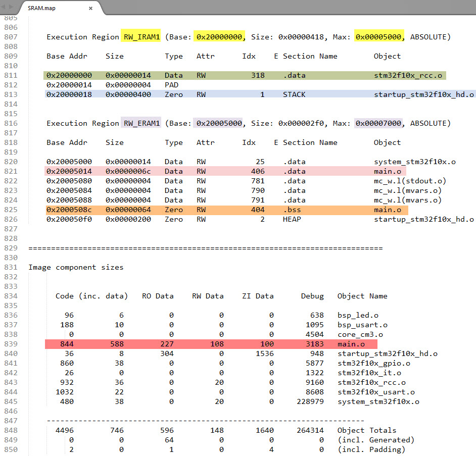Click '(incl. Padding)' label

point(371,449)
